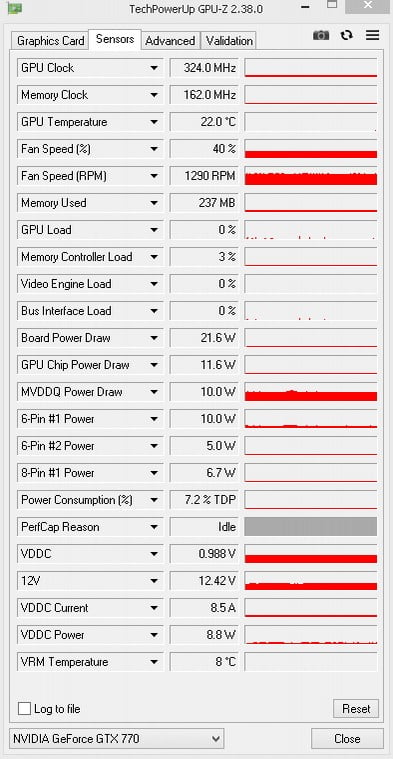The width and height of the screenshot is (393, 759).
Task: Click the refresh sensors icon
Action: click(347, 35)
